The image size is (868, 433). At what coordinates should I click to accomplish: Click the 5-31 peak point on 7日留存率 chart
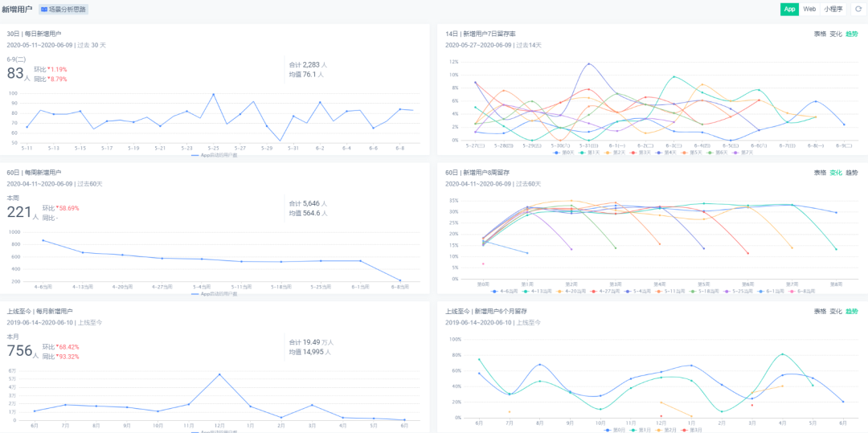[x=588, y=63]
